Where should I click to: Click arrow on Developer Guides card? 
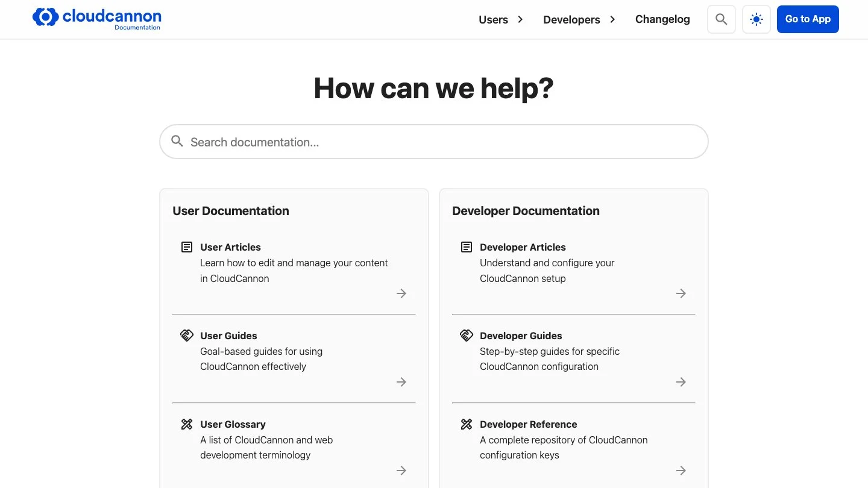[x=681, y=382]
